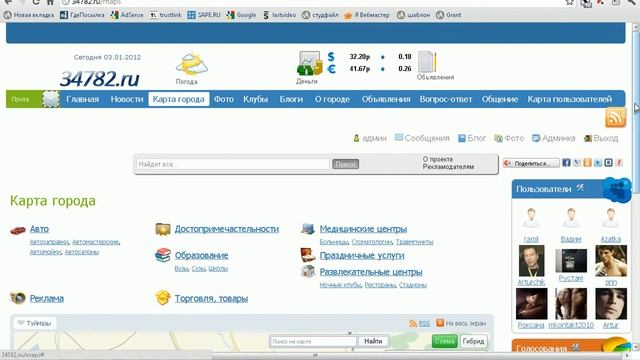Switch the map to Гибрид view
Screen dimensions: 640x360
pyautogui.click(x=473, y=341)
